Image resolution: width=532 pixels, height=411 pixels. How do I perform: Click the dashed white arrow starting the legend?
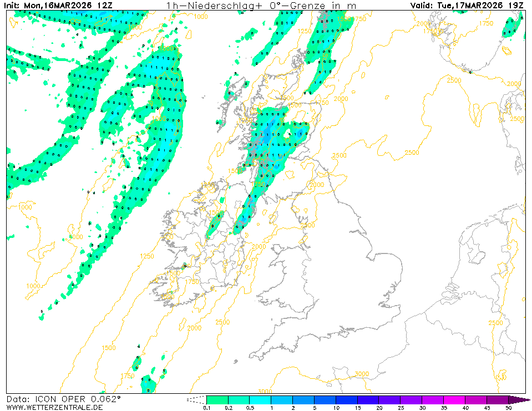click(196, 399)
